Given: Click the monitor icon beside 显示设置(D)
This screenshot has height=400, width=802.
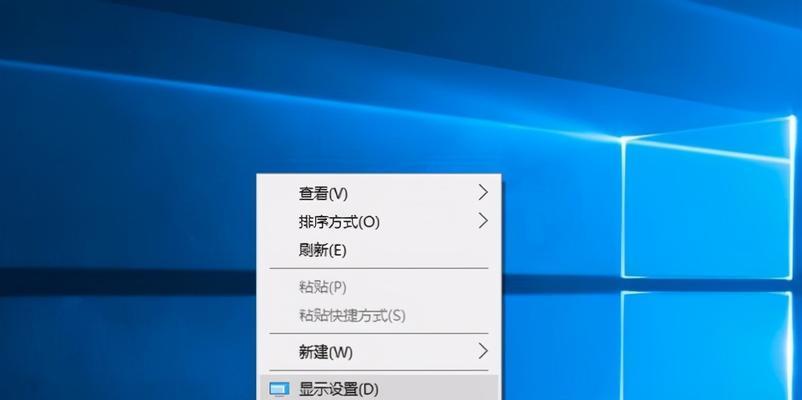Looking at the screenshot, I should pyautogui.click(x=279, y=389).
